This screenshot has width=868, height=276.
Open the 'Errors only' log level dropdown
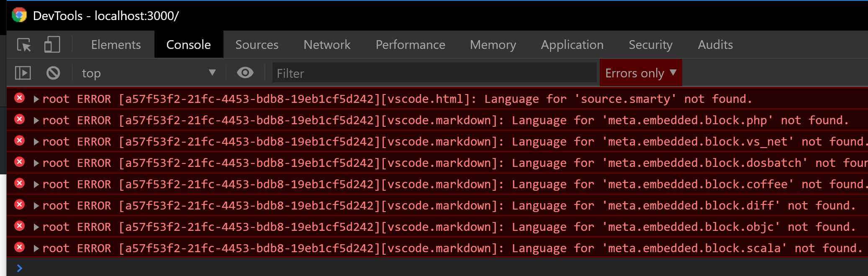pyautogui.click(x=641, y=73)
